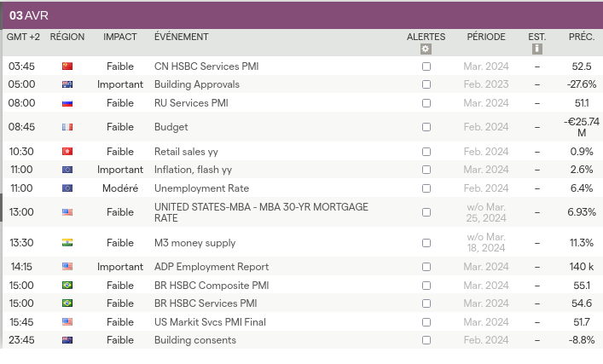Tick the alert checkbox for Inflation, flash yy

(x=426, y=170)
